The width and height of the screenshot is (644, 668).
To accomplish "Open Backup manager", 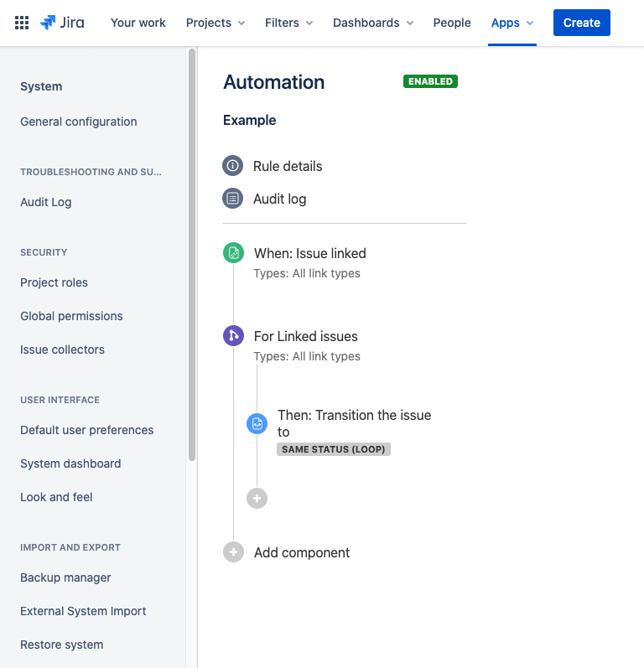I will 65,577.
